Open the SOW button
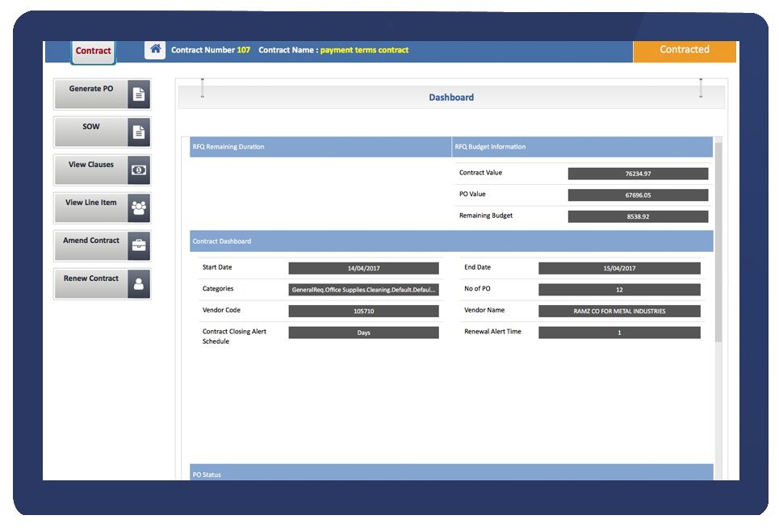The image size is (779, 532). coord(91,128)
